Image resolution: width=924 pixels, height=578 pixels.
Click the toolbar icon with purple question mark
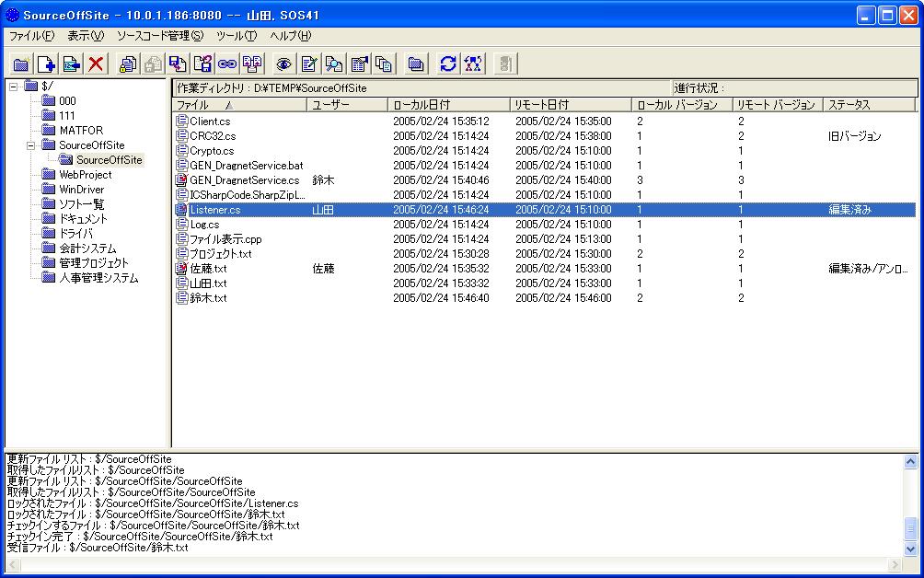[x=202, y=64]
